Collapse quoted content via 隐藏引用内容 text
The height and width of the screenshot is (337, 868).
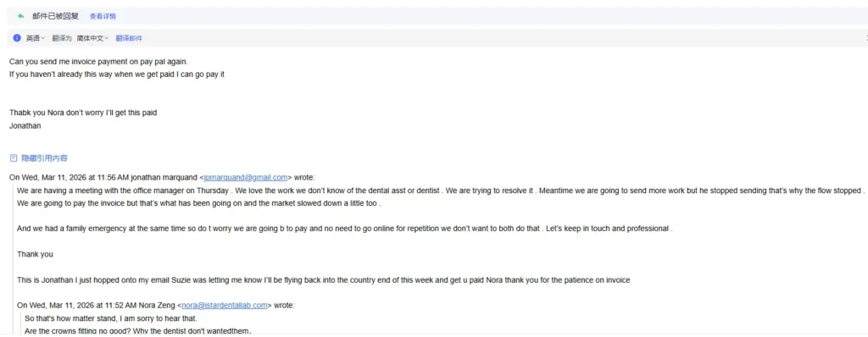point(45,158)
